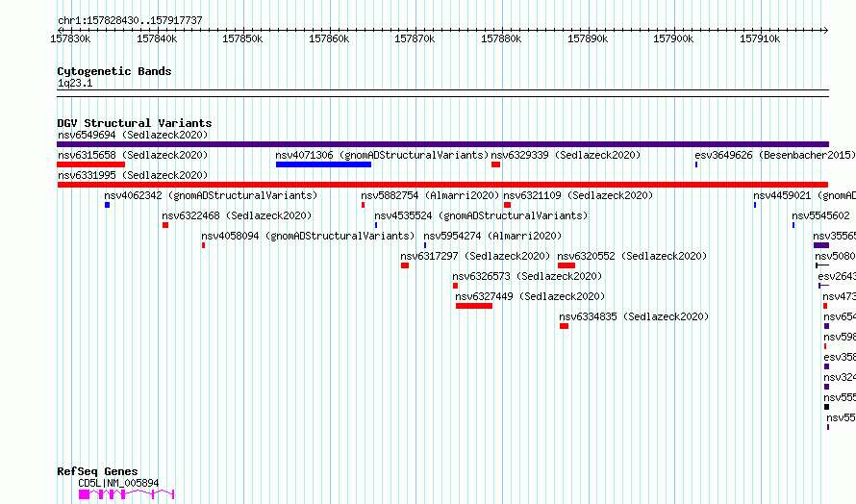Open the nsv6549694 (Sedlazeck2020) label
Screen dimensions: 856x504
click(133, 135)
